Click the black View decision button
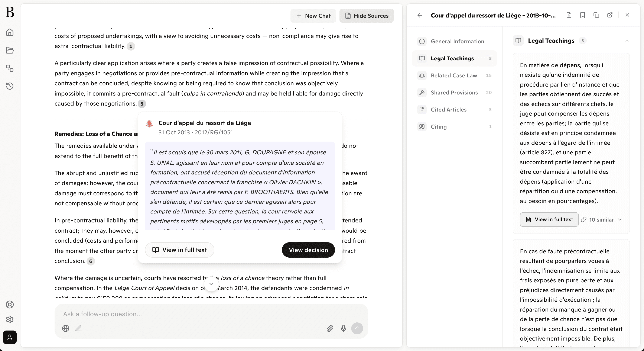644x351 pixels. (x=308, y=250)
